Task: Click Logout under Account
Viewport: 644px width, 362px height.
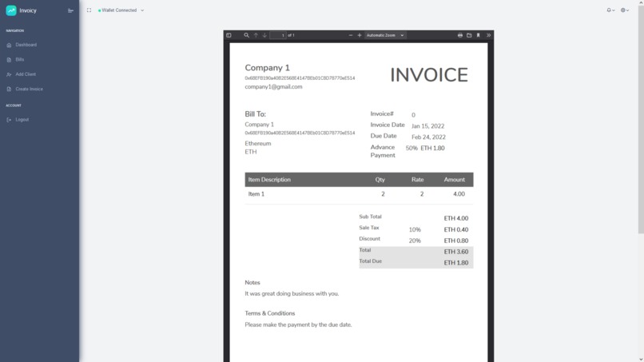Action: click(22, 120)
